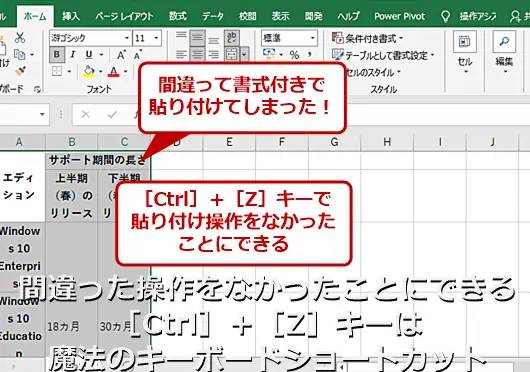Expand the 標準 number format dropdown
The height and width of the screenshot is (372, 530).
[313, 38]
